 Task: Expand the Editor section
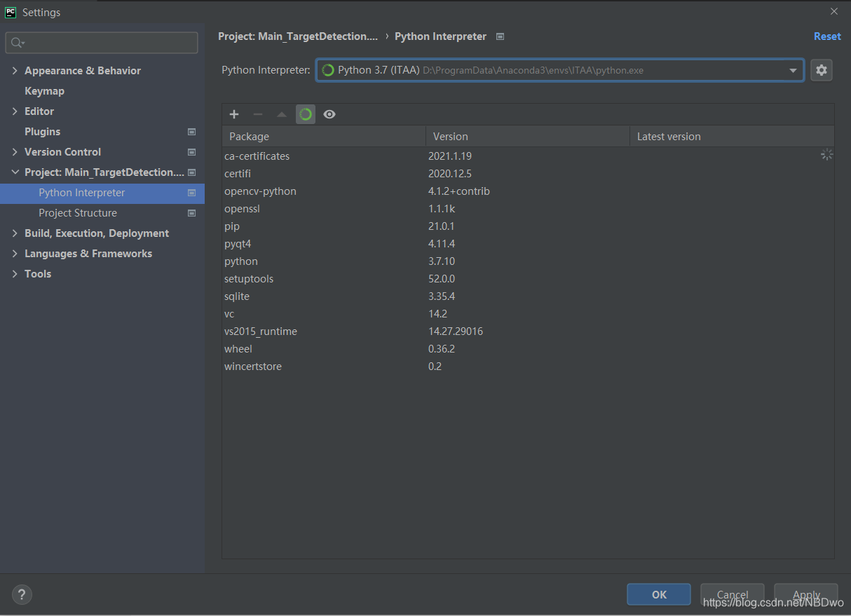tap(15, 111)
